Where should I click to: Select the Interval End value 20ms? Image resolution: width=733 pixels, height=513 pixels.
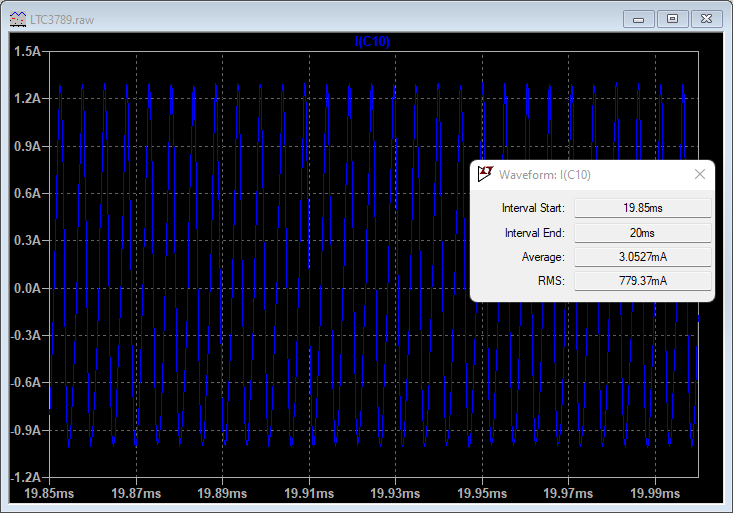click(x=643, y=233)
